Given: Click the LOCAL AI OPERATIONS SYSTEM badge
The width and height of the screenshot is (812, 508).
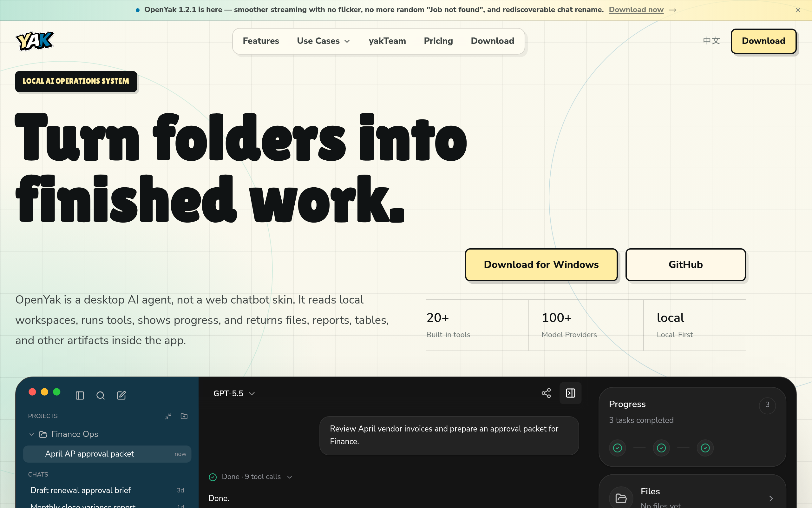Looking at the screenshot, I should click(x=76, y=81).
